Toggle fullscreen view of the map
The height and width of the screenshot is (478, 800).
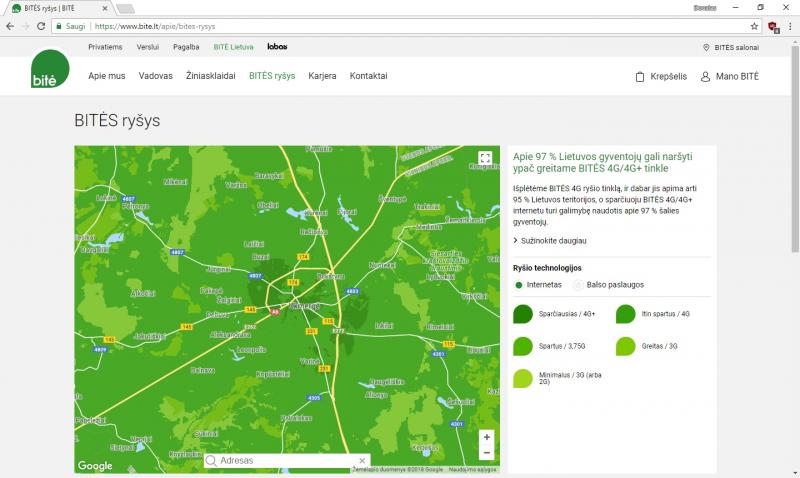(x=485, y=158)
